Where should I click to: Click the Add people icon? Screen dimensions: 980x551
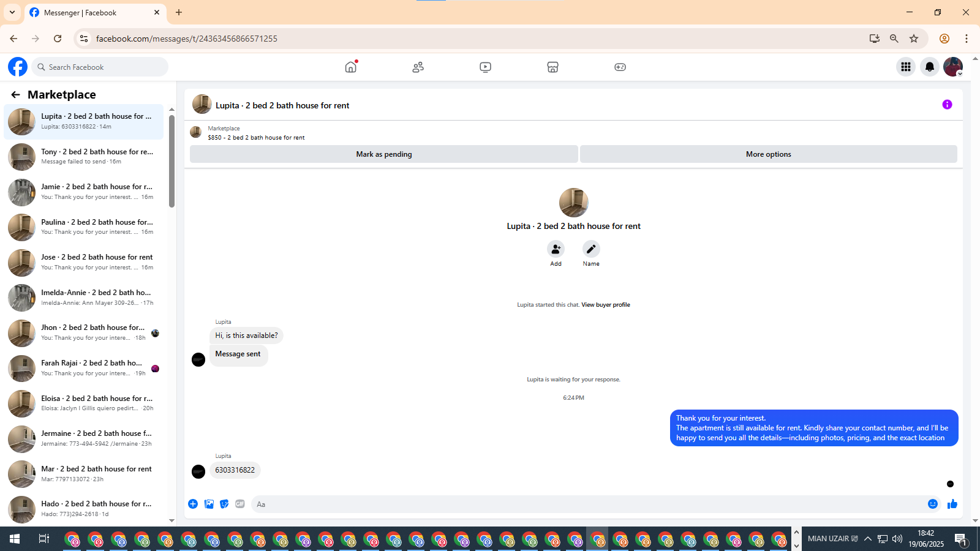[x=556, y=249]
